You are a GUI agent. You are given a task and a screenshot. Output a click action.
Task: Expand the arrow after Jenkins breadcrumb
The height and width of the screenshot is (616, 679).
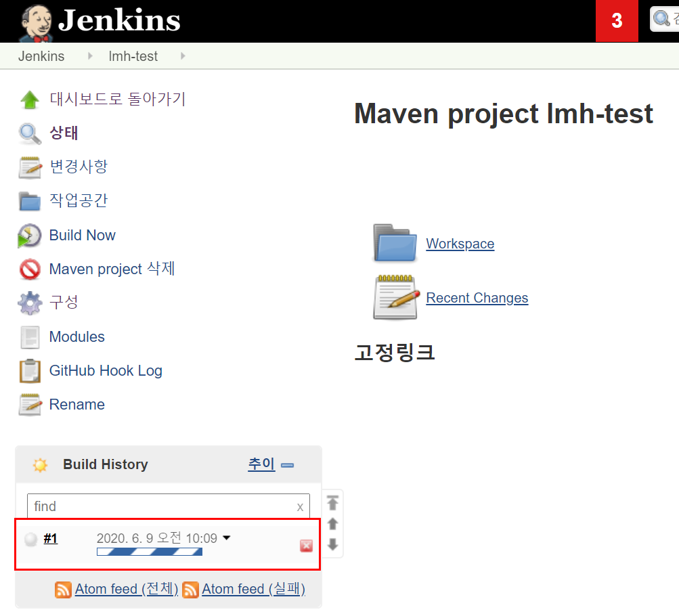tap(90, 56)
